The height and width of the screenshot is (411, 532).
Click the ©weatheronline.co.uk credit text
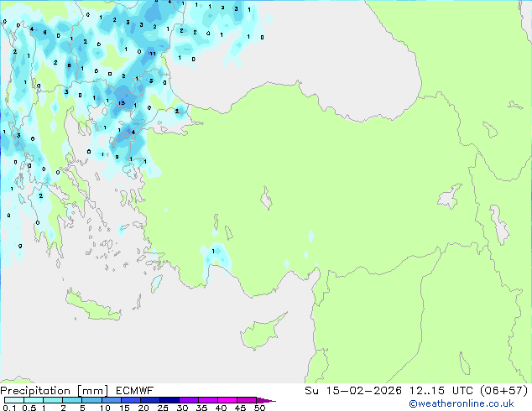click(x=462, y=403)
